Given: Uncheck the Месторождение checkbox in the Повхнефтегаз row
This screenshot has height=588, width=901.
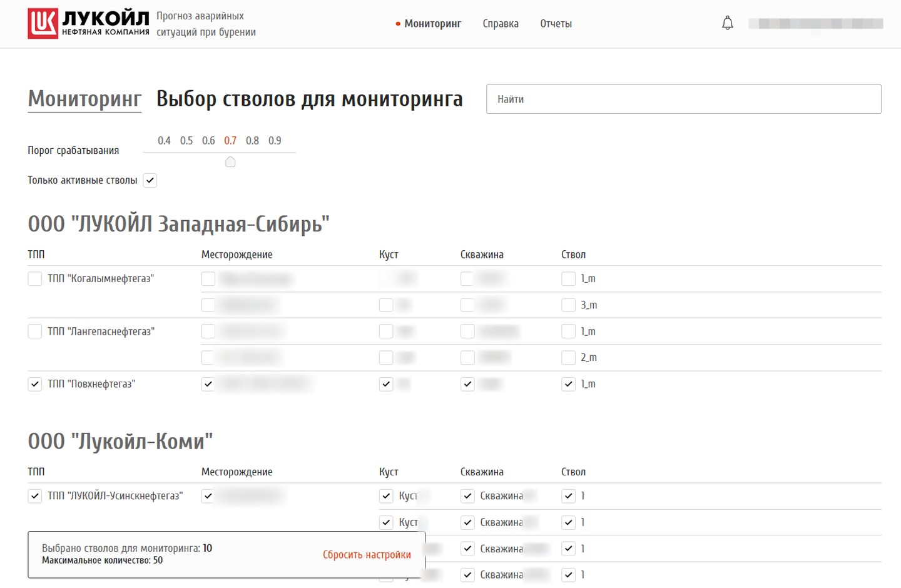Looking at the screenshot, I should 208,384.
